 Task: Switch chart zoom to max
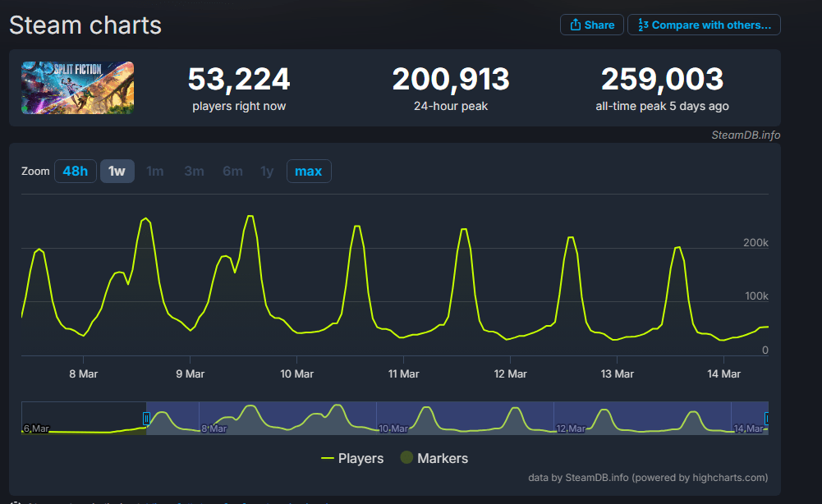point(309,172)
